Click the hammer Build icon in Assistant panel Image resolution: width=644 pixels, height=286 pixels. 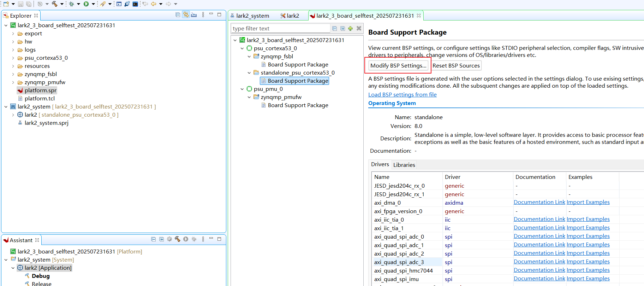pos(178,239)
